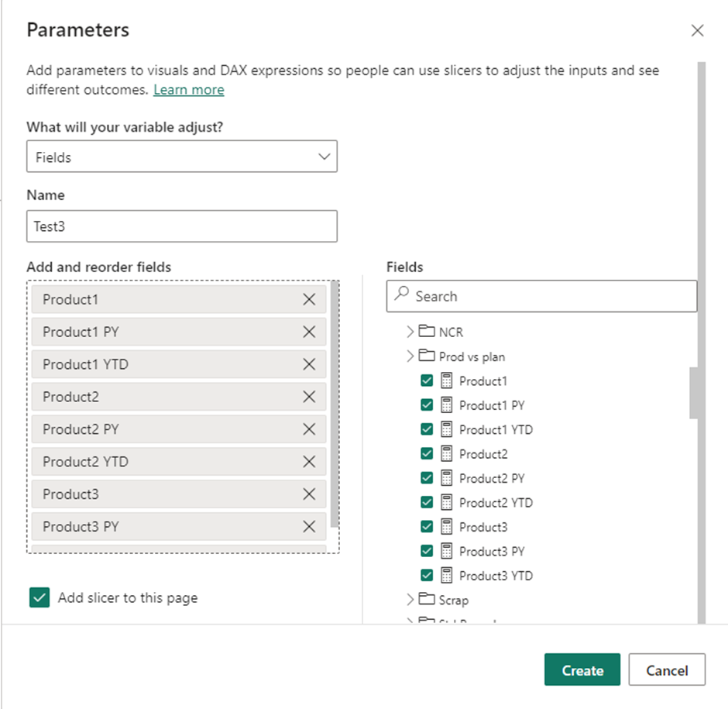The height and width of the screenshot is (709, 728).
Task: Click the dialog's main vertical scrollbar
Action: (x=702, y=342)
